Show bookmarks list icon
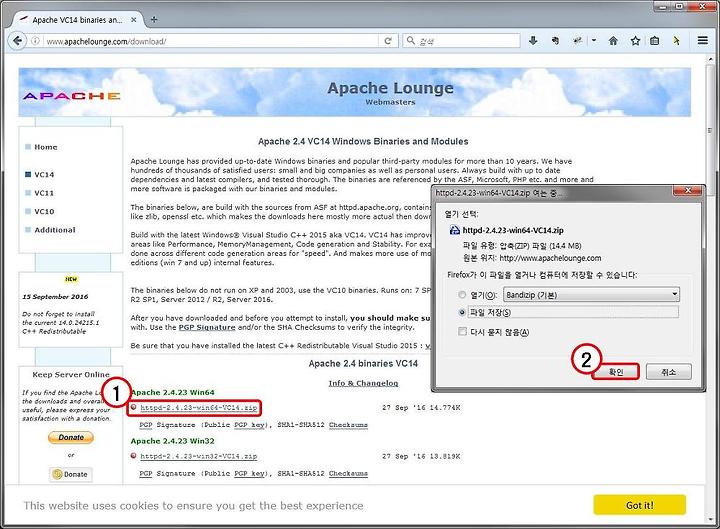The width and height of the screenshot is (720, 529). (x=654, y=41)
